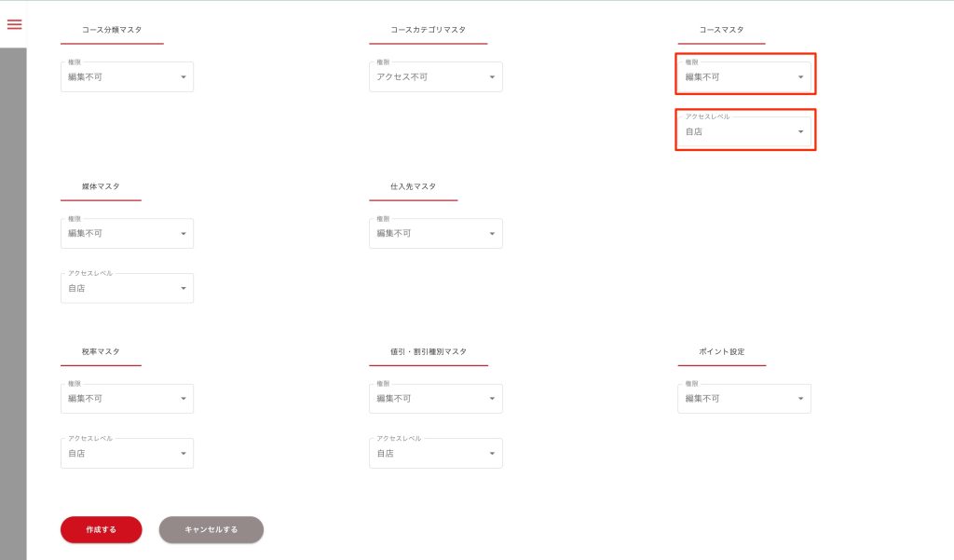Open コースマスタ アクセスレベル dropdown

coord(744,132)
